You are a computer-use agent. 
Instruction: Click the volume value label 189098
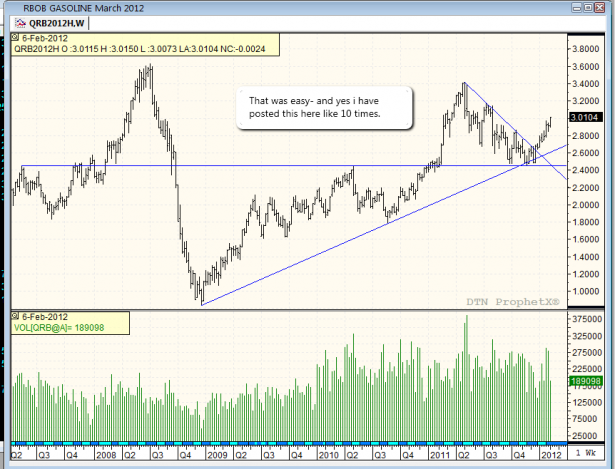pos(586,381)
